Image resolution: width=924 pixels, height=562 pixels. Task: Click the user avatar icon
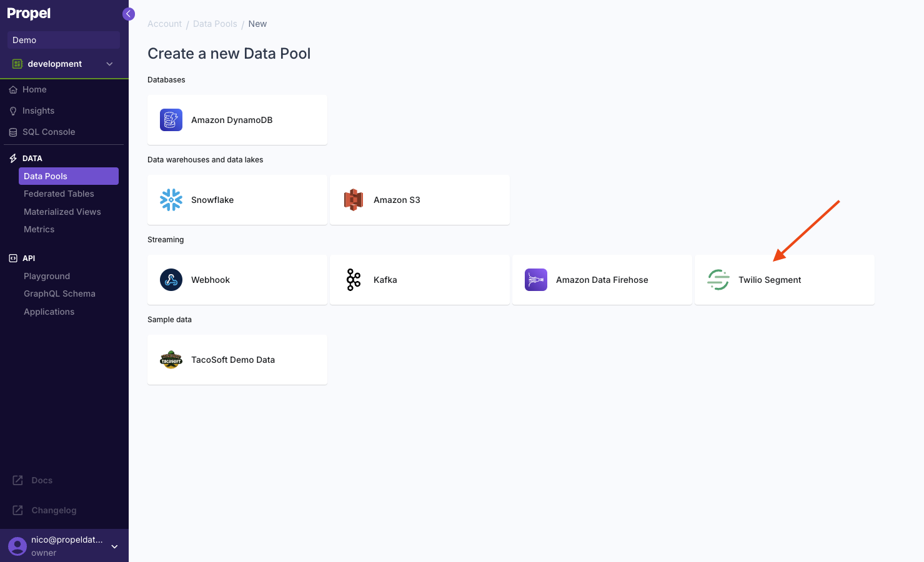click(17, 545)
